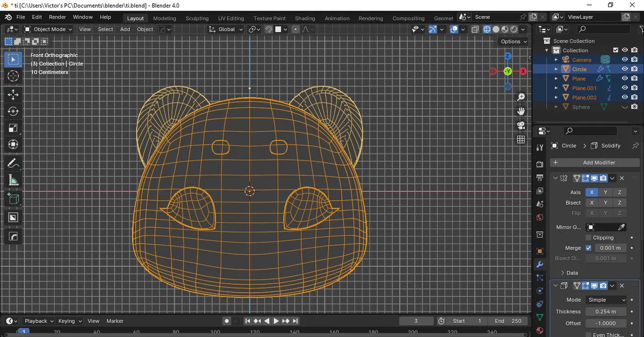Open the Tool properties tab
The height and width of the screenshot is (337, 644).
coord(540,147)
